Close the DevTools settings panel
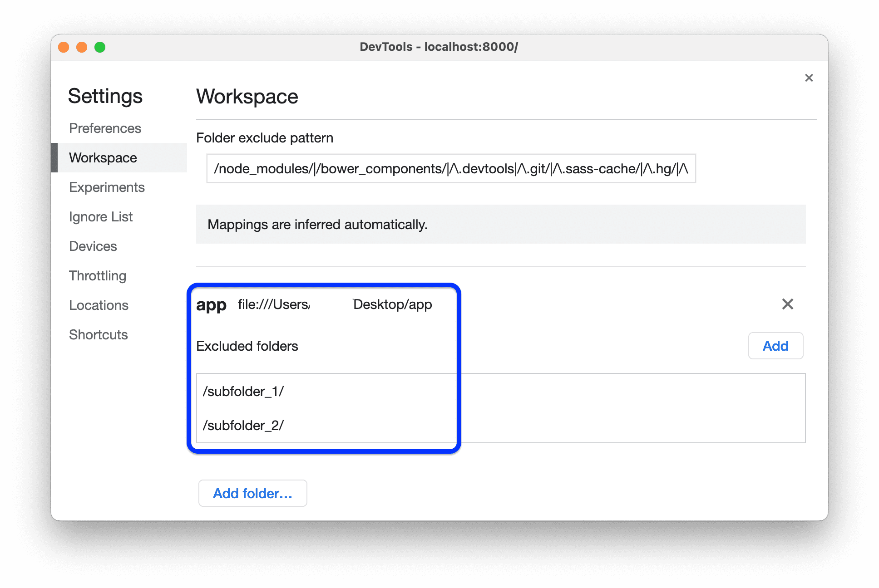 point(809,78)
